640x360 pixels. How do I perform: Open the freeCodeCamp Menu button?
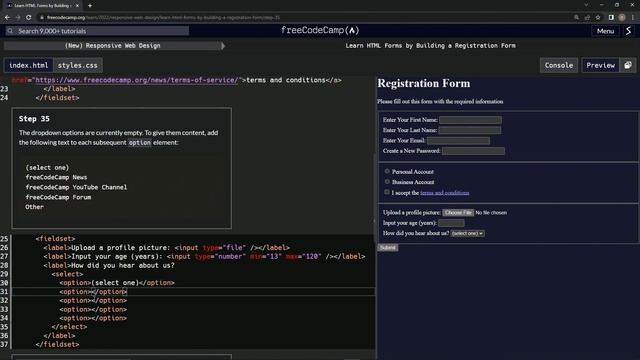point(605,31)
